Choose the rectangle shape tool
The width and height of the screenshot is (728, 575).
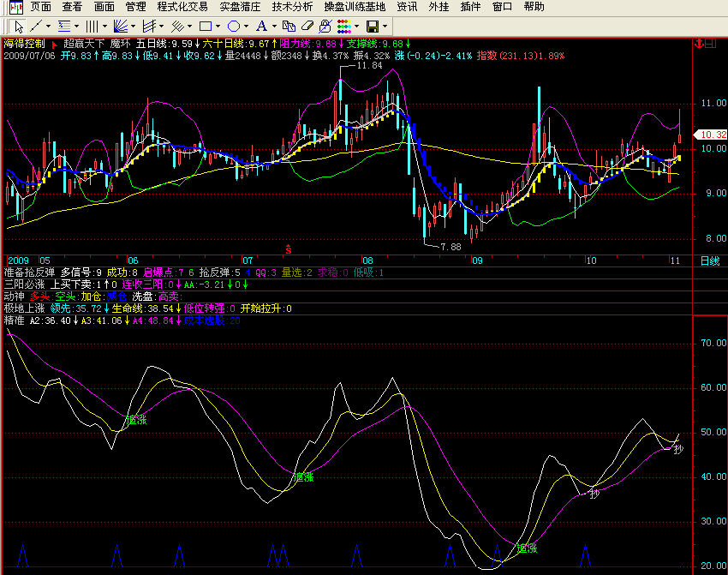pos(204,27)
